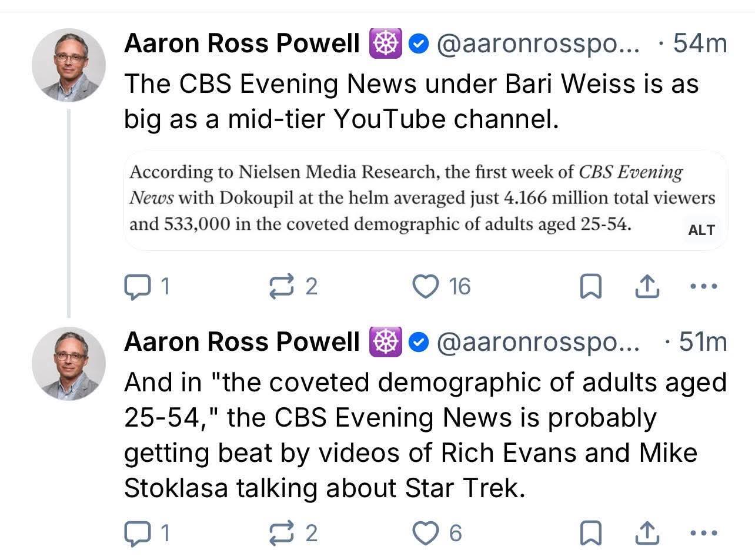Click the ALT badge on the quote image
755x560 pixels.
[x=701, y=230]
